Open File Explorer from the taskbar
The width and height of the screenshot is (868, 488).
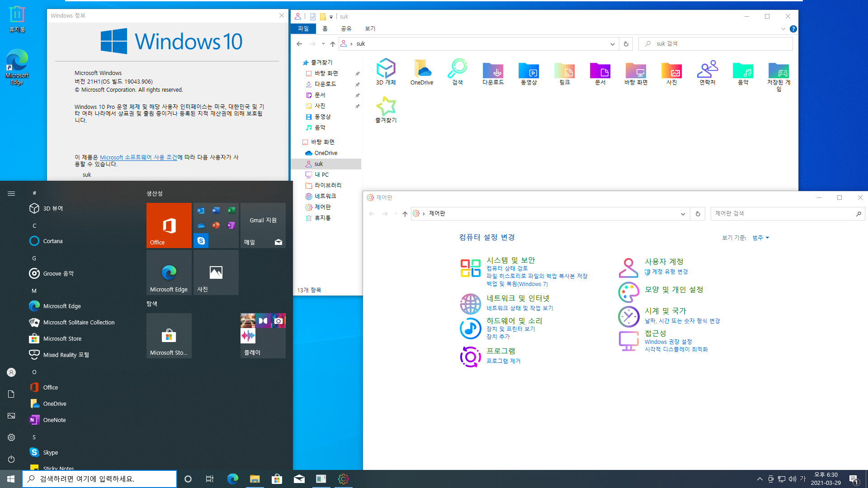pos(255,479)
